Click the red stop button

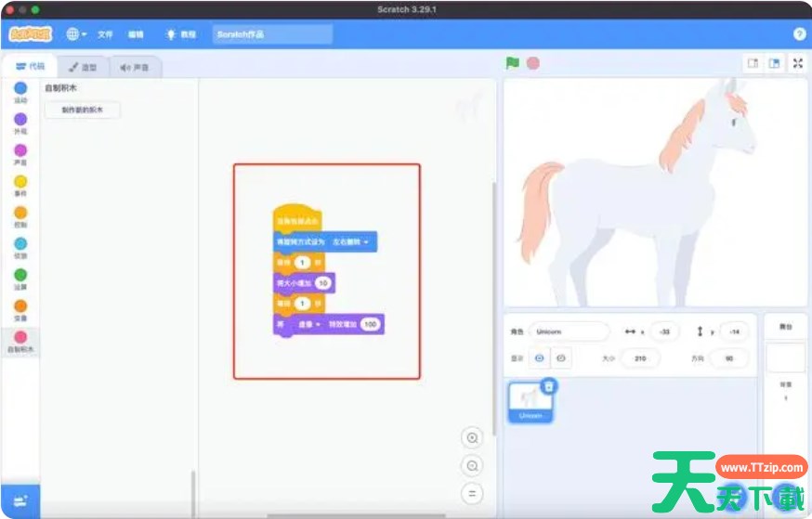pyautogui.click(x=533, y=63)
